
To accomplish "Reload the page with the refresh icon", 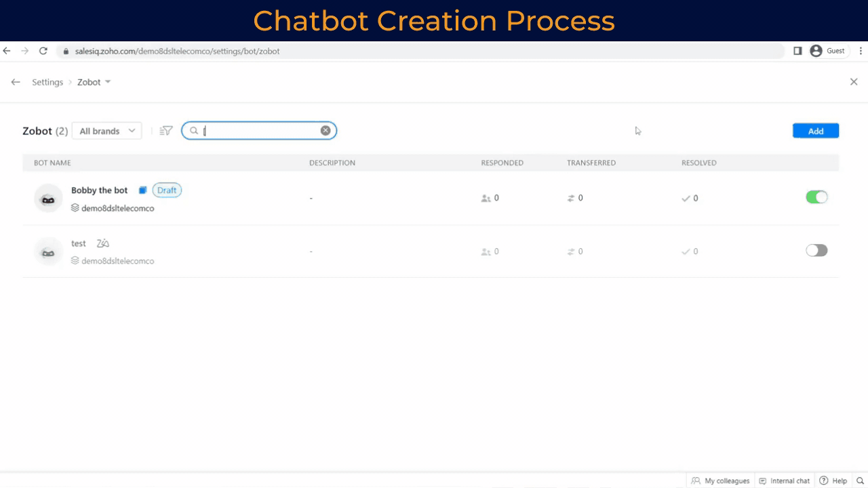I will pos(43,51).
